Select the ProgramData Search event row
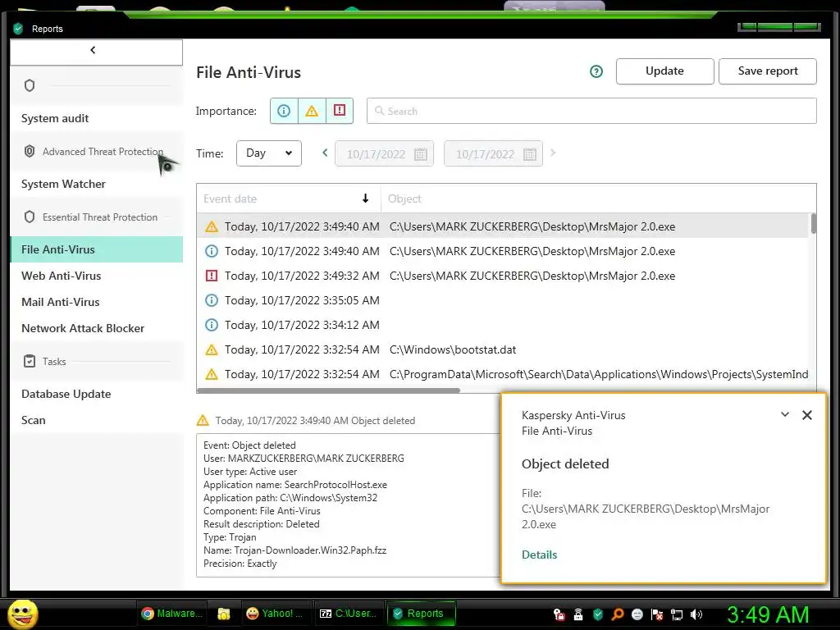This screenshot has height=630, width=840. click(503, 374)
